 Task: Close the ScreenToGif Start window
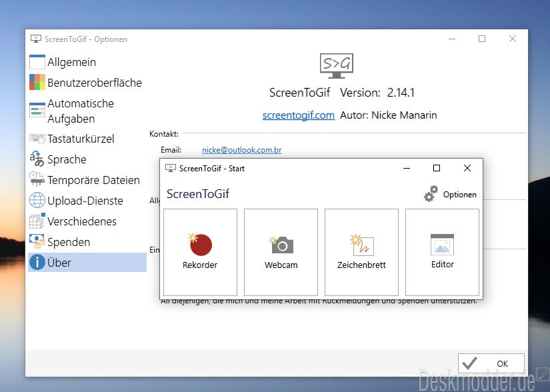tap(467, 168)
